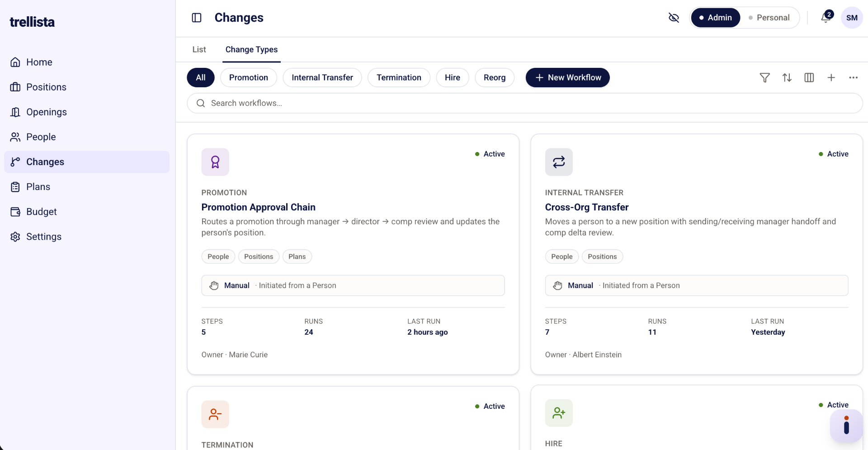The height and width of the screenshot is (450, 868).
Task: Click the New Workflow button
Action: [568, 78]
